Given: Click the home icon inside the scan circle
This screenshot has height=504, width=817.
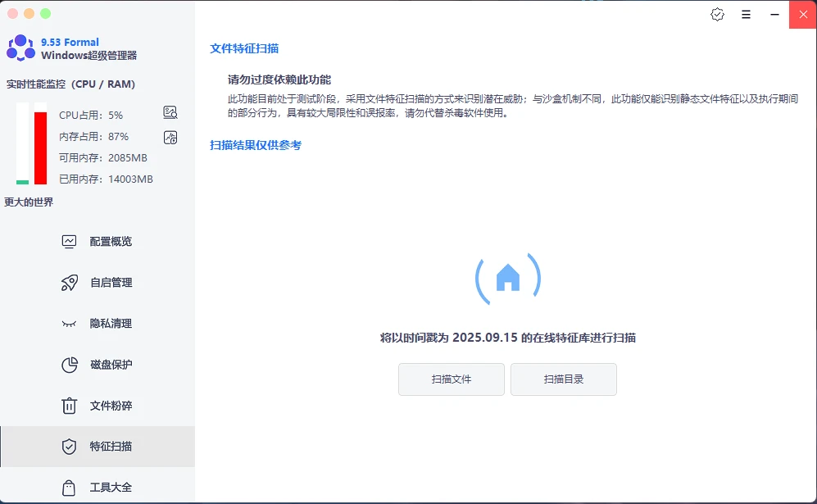Looking at the screenshot, I should tap(509, 277).
